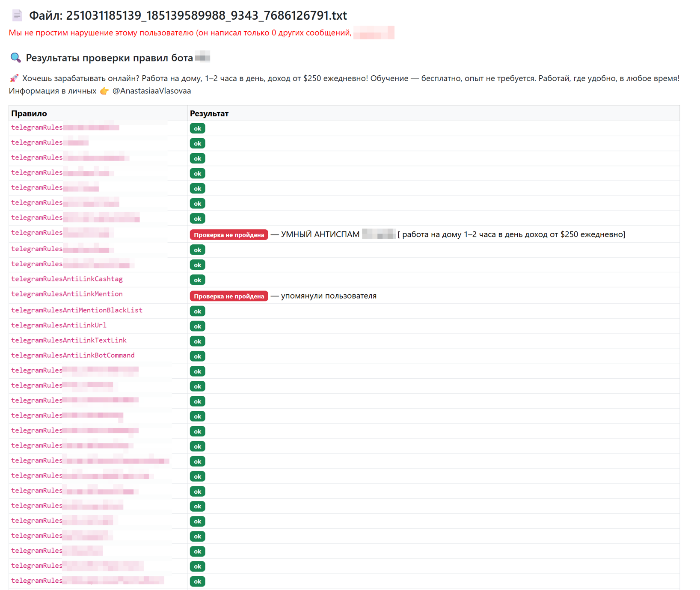Select the telegramRulesAntiMentionBlackList rule name
Screen dimensions: 700x590
pyautogui.click(x=77, y=310)
